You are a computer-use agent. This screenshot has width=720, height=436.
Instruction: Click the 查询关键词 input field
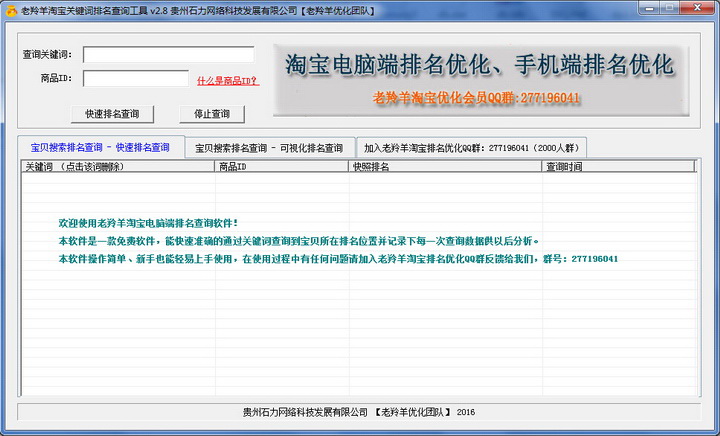(169, 55)
